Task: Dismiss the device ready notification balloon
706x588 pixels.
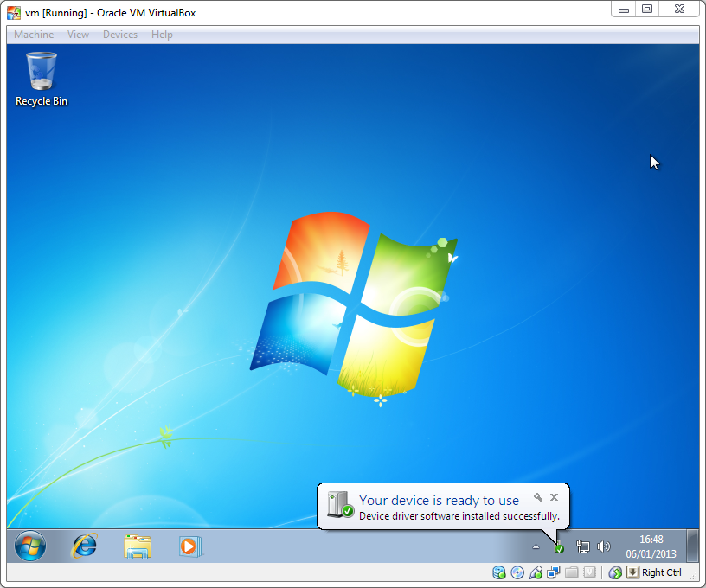Action: point(555,497)
